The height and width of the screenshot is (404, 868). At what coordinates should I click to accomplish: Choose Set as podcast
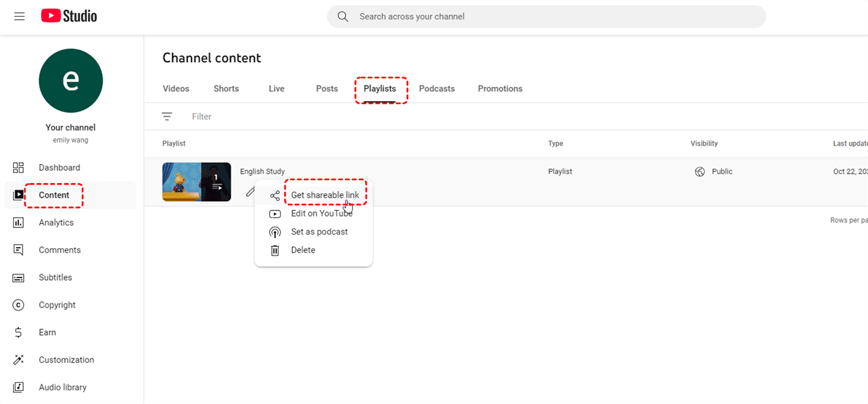(x=319, y=232)
